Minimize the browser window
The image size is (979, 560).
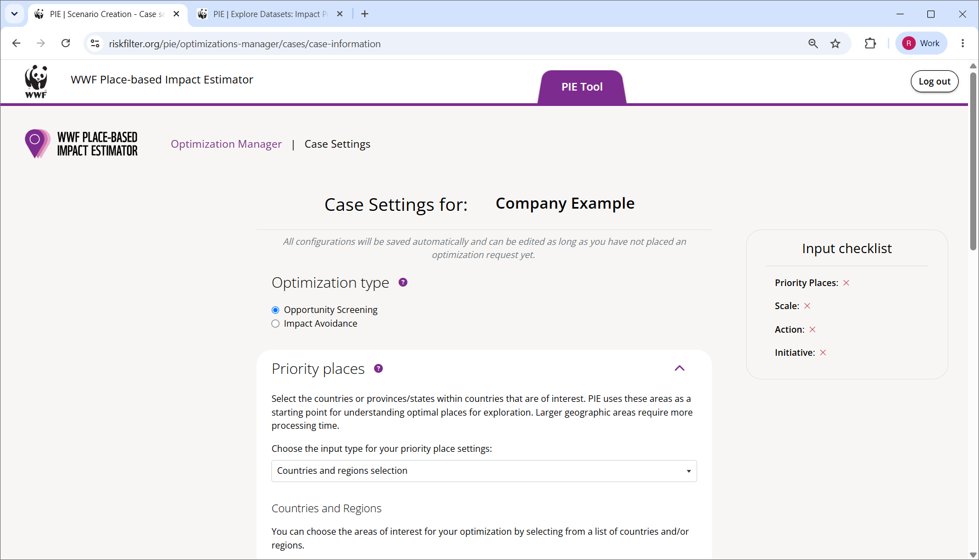(x=900, y=14)
